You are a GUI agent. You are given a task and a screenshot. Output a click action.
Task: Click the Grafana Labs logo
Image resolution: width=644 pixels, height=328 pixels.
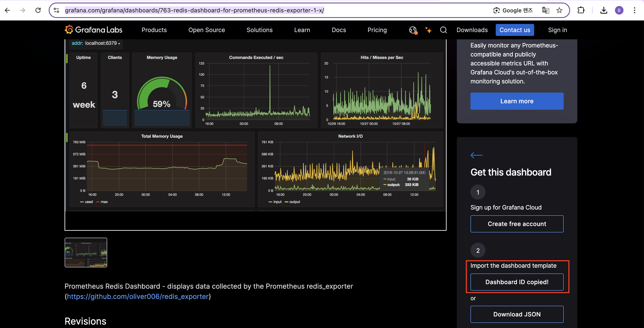click(x=93, y=30)
